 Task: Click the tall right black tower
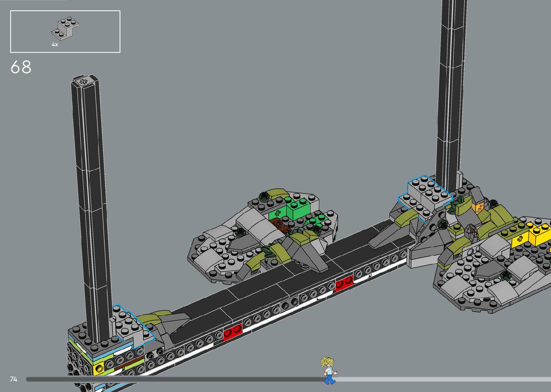(451, 90)
